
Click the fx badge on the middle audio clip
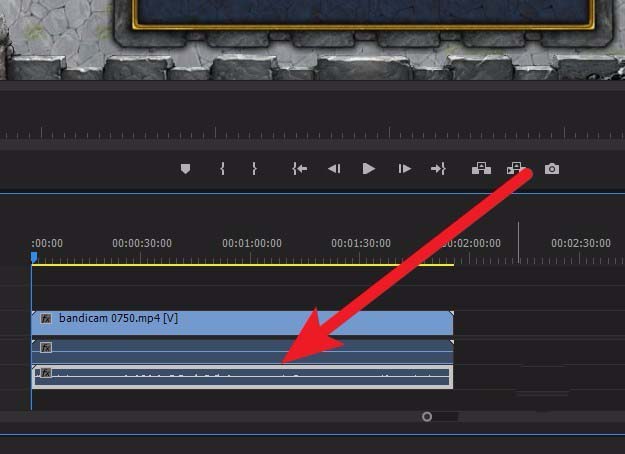click(x=45, y=348)
